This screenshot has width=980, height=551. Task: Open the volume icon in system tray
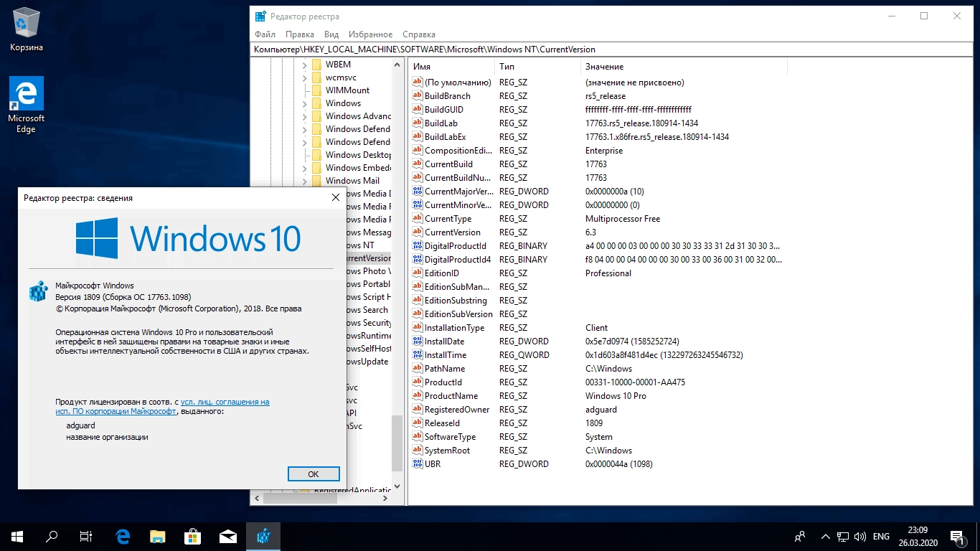[x=859, y=537]
